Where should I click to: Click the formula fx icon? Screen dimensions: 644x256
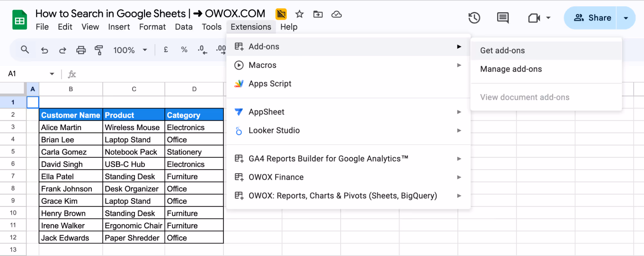pos(72,74)
